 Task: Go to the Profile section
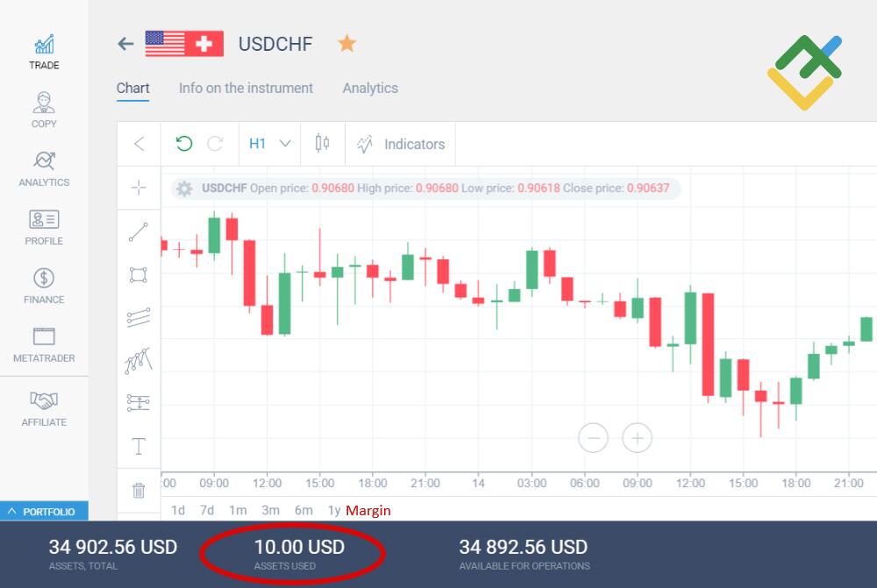coord(44,227)
